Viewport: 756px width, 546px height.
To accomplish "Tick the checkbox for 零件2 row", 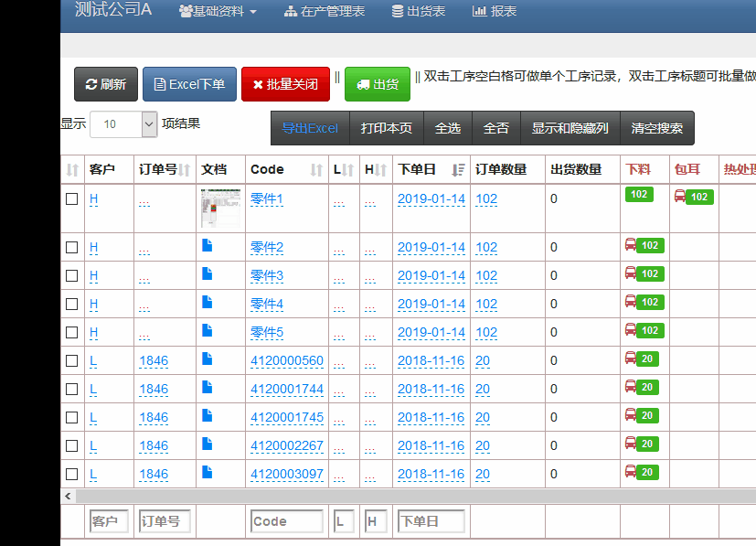I will pos(72,248).
